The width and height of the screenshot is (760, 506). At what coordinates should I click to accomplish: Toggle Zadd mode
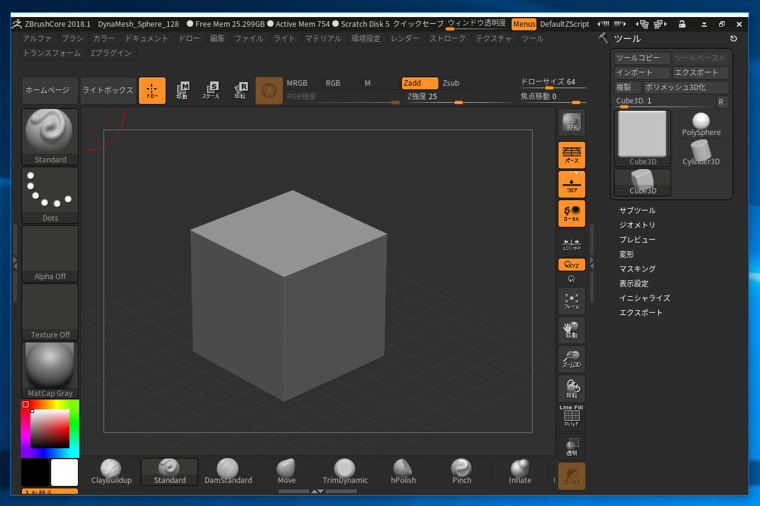pos(420,83)
